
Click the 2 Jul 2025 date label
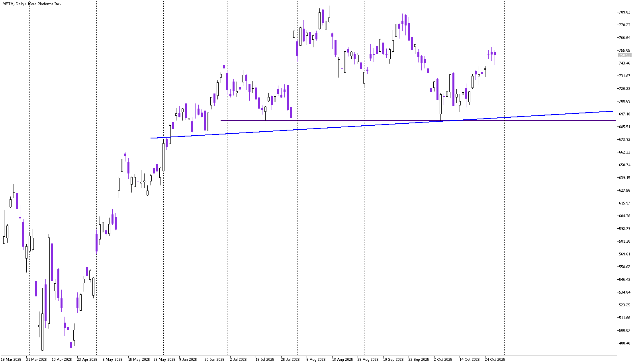(x=238, y=360)
